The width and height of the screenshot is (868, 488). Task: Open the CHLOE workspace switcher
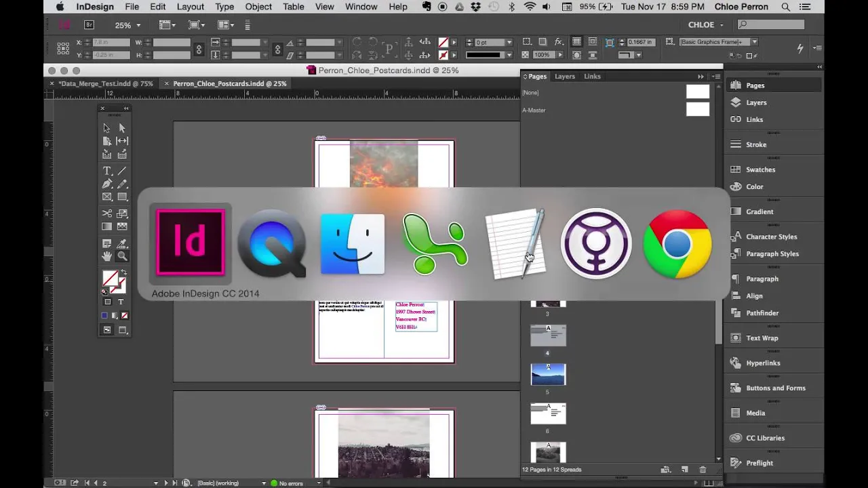[x=706, y=25]
